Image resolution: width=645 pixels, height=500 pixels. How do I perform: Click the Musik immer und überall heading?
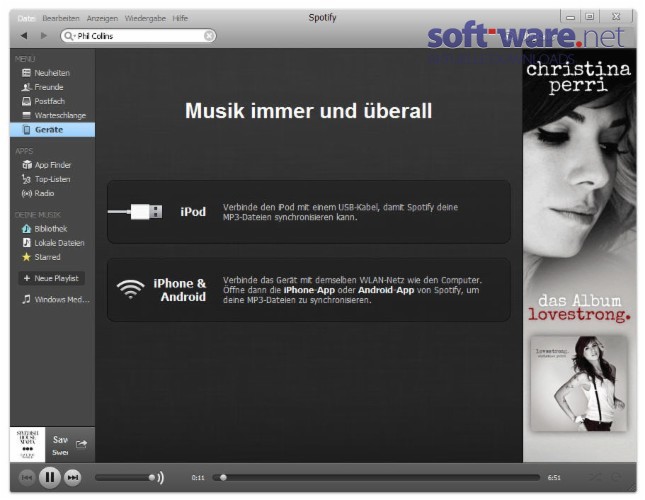(x=309, y=111)
